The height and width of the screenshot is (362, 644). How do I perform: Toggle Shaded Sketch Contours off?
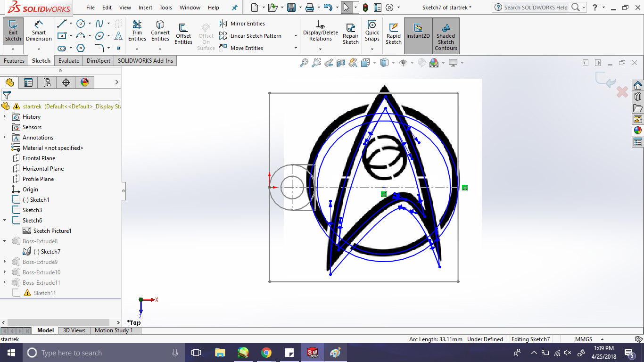pos(446,36)
